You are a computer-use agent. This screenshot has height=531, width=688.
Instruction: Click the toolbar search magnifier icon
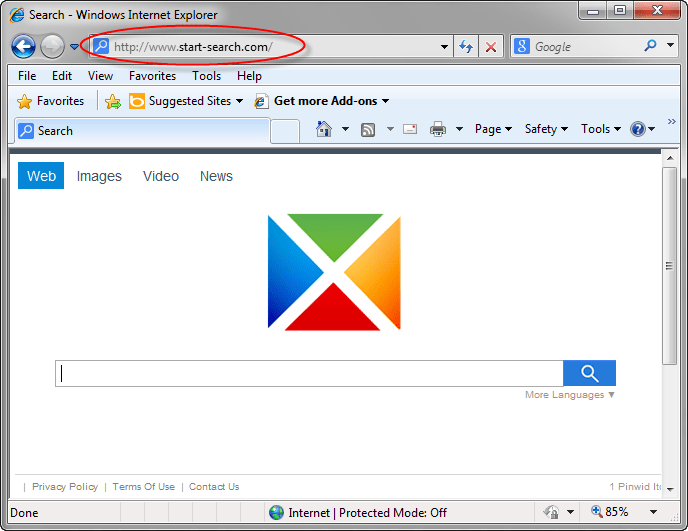(x=650, y=46)
